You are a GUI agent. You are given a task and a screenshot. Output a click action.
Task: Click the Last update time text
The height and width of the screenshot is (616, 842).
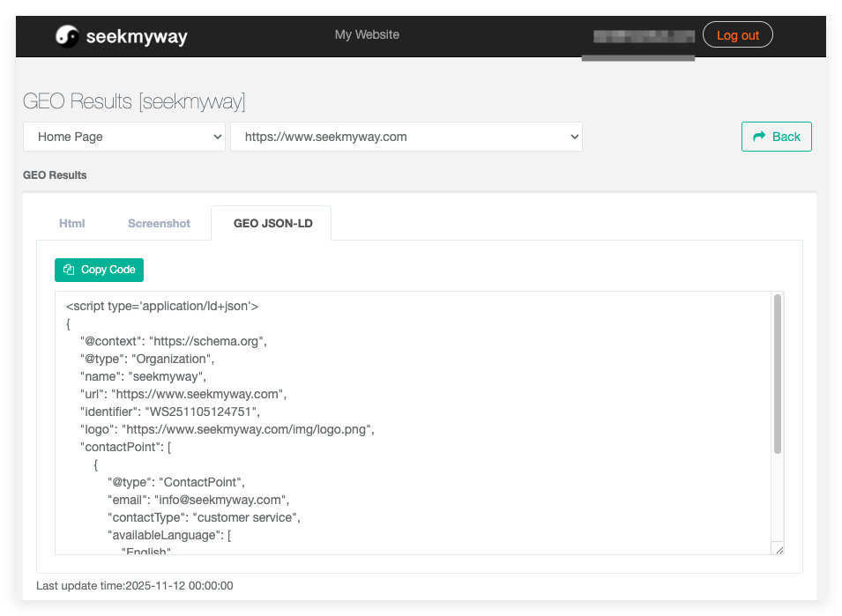tap(134, 586)
